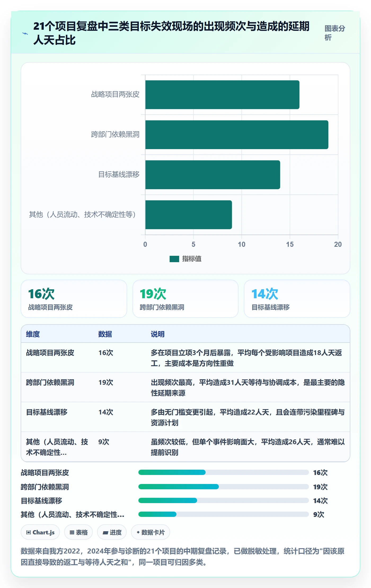
Task: Click the 图表分析 label in header
Action: point(335,33)
